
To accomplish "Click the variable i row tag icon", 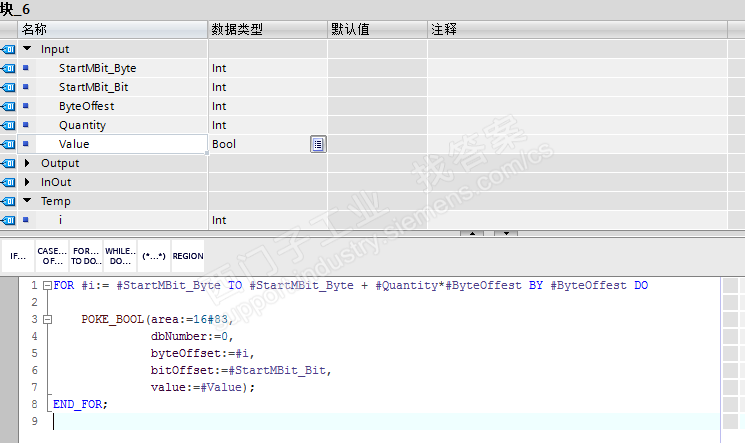I will coord(9,220).
